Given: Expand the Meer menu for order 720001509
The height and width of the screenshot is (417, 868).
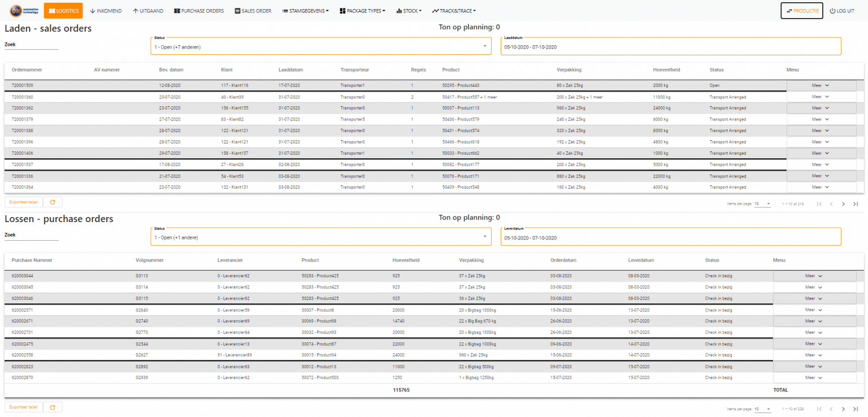Looking at the screenshot, I should click(822, 85).
